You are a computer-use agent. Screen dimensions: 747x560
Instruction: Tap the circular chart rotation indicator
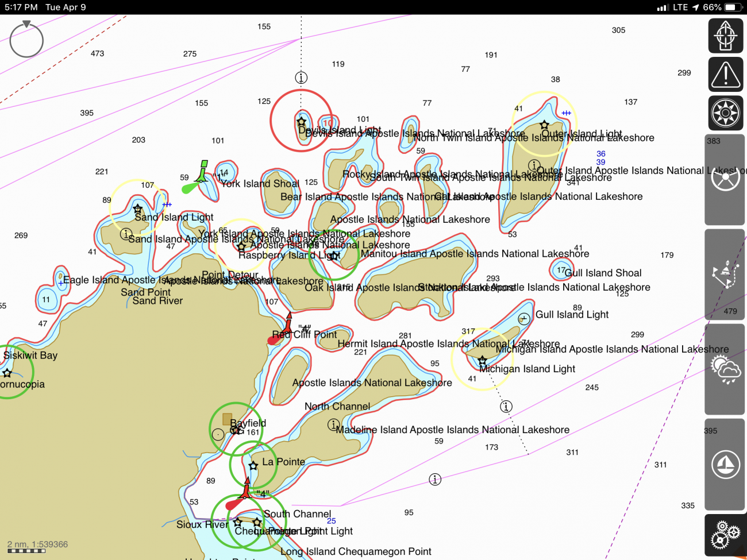pos(26,40)
